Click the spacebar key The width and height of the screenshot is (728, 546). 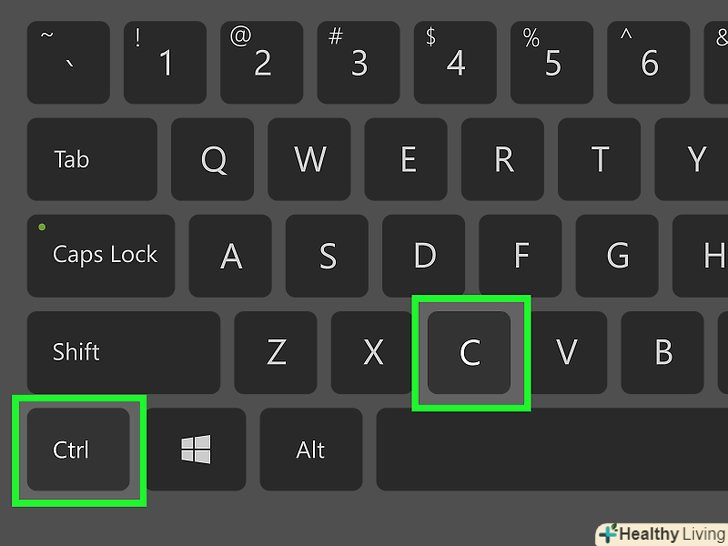(552, 449)
